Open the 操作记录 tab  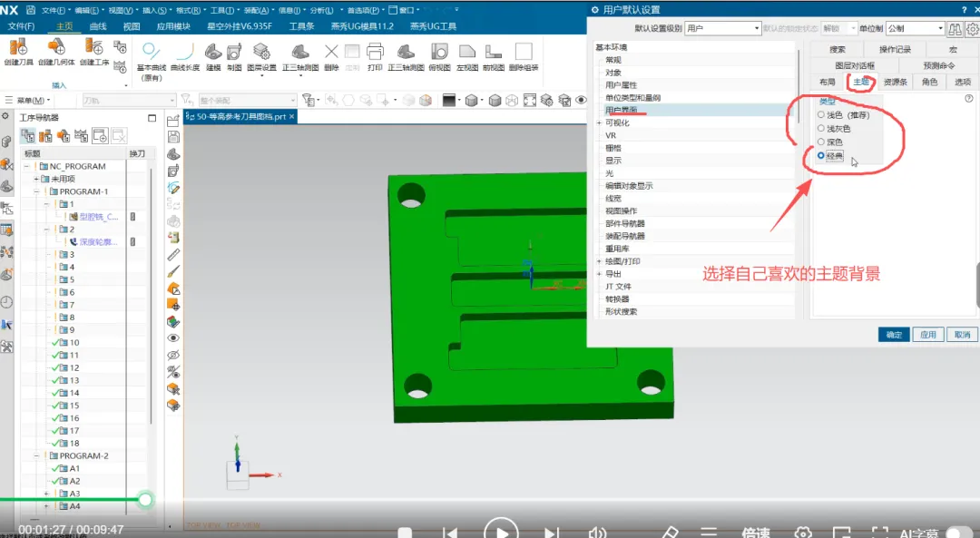coord(895,49)
